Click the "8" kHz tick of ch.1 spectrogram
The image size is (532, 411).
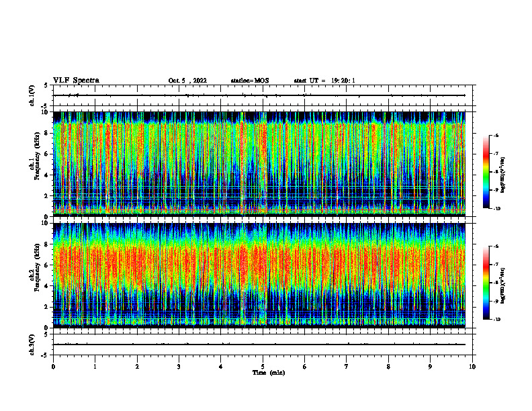pos(47,133)
